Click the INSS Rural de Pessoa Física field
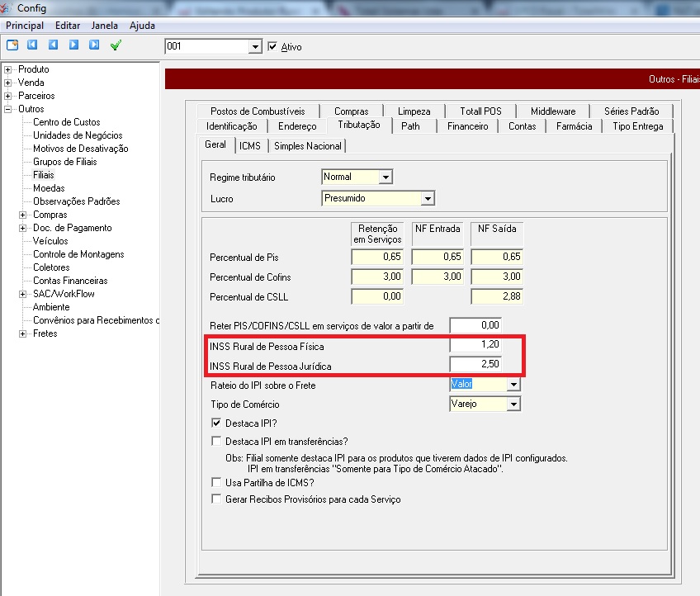The height and width of the screenshot is (596, 700). 475,345
